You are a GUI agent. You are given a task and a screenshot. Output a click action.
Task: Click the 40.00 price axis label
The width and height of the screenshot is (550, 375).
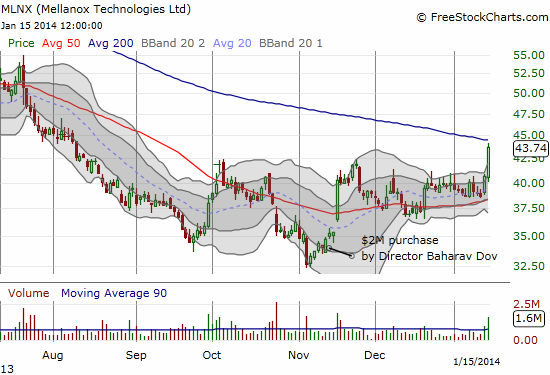click(x=529, y=183)
